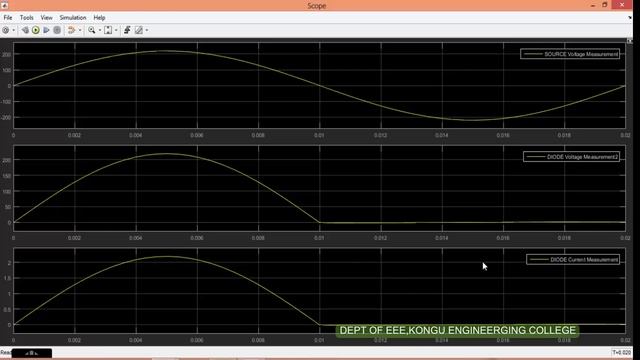Click the DIODE Voltage Measurement2 legend
Image resolution: width=640 pixels, height=360 pixels.
coord(571,157)
